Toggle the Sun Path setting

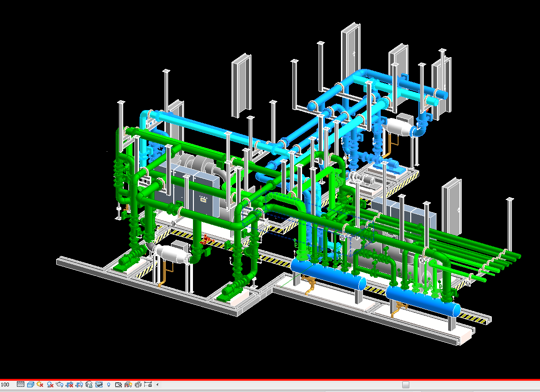click(40, 385)
